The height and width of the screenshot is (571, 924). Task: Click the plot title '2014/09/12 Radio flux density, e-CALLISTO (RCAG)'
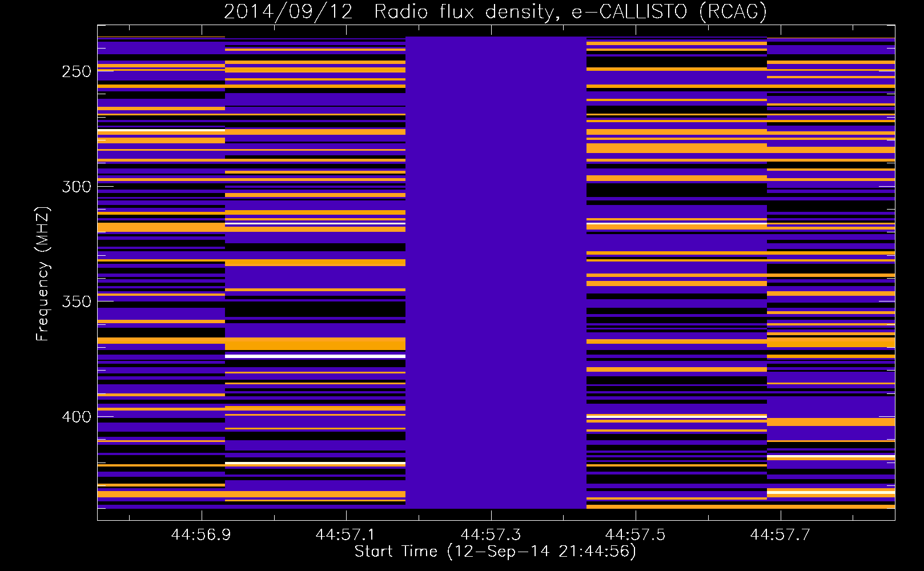pyautogui.click(x=495, y=12)
